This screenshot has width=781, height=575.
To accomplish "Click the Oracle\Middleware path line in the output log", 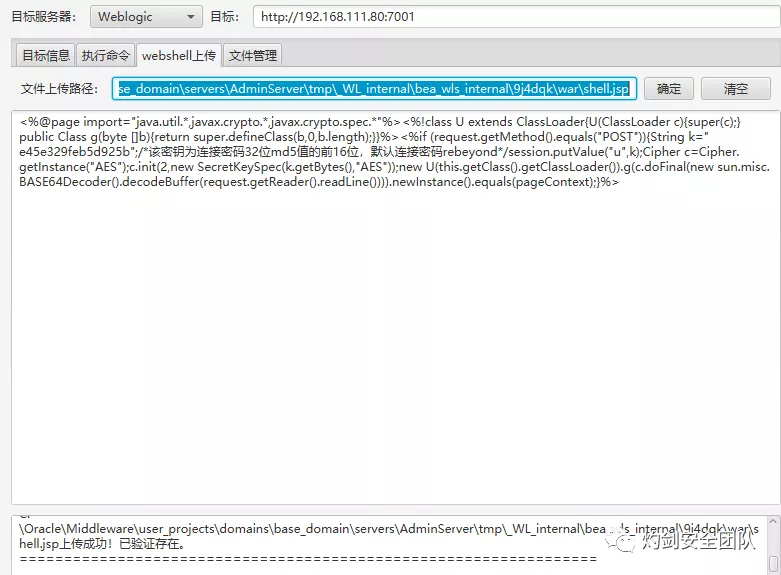I will coord(389,529).
